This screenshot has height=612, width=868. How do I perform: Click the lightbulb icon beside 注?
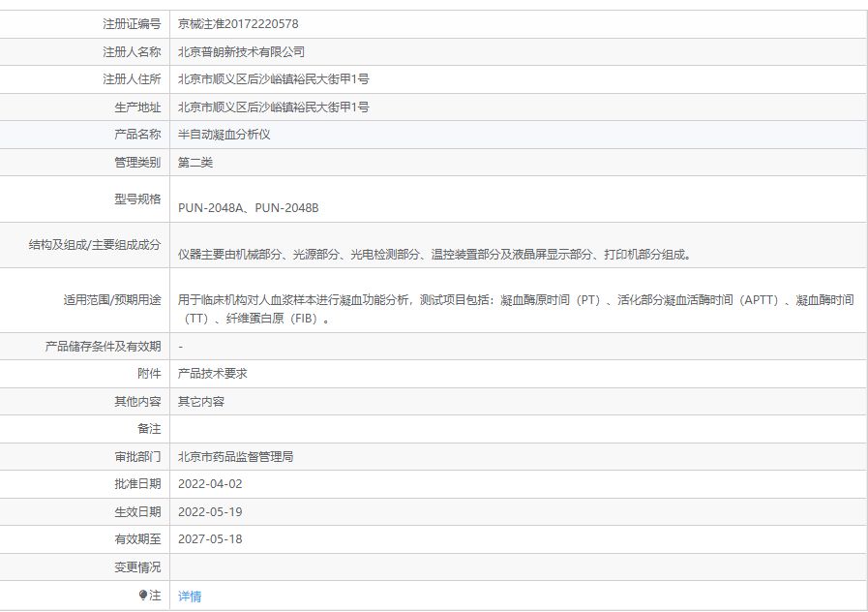(143, 596)
